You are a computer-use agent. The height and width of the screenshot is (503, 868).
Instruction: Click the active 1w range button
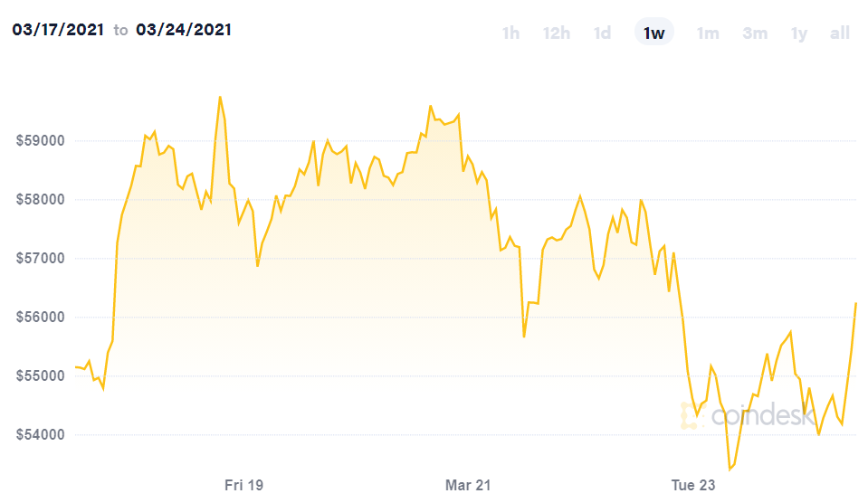[653, 33]
